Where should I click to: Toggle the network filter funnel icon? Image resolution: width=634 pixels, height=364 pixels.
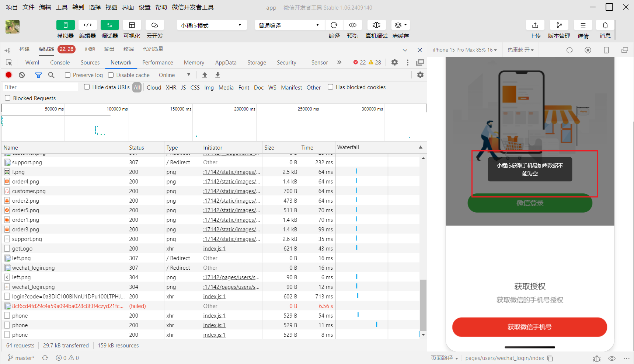[38, 75]
